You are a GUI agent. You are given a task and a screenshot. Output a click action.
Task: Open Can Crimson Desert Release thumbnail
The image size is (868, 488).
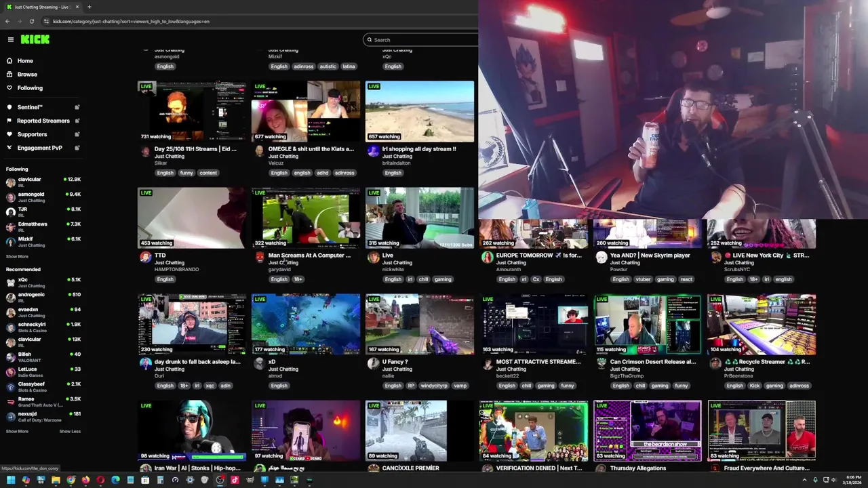[648, 325]
